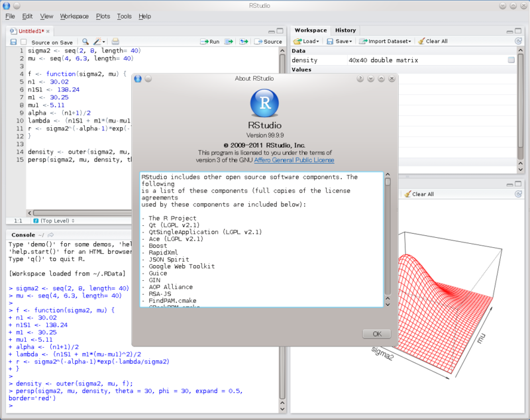Click OK in the About RStudio dialog

click(377, 334)
